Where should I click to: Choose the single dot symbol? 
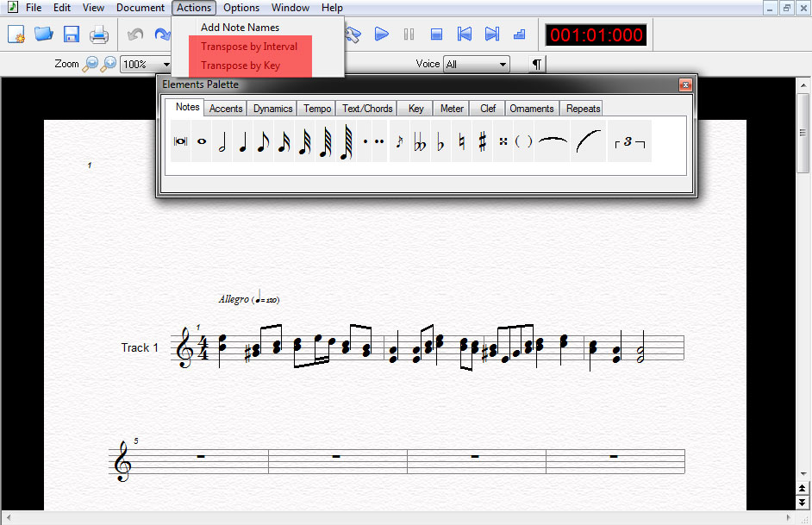[365, 141]
